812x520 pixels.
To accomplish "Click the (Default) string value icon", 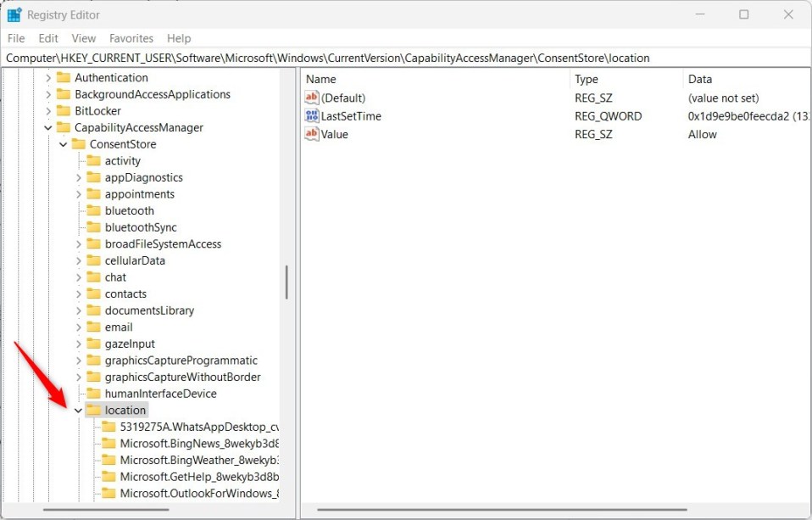I will click(312, 97).
